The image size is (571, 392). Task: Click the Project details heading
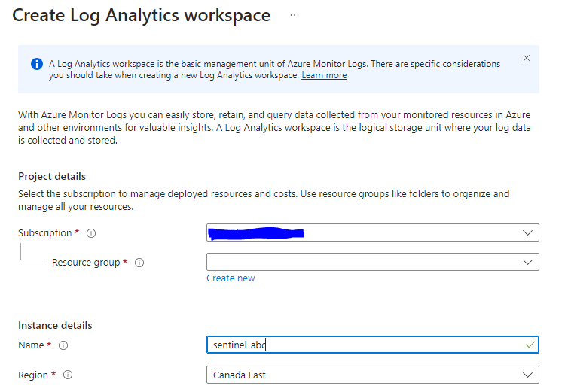(x=52, y=176)
